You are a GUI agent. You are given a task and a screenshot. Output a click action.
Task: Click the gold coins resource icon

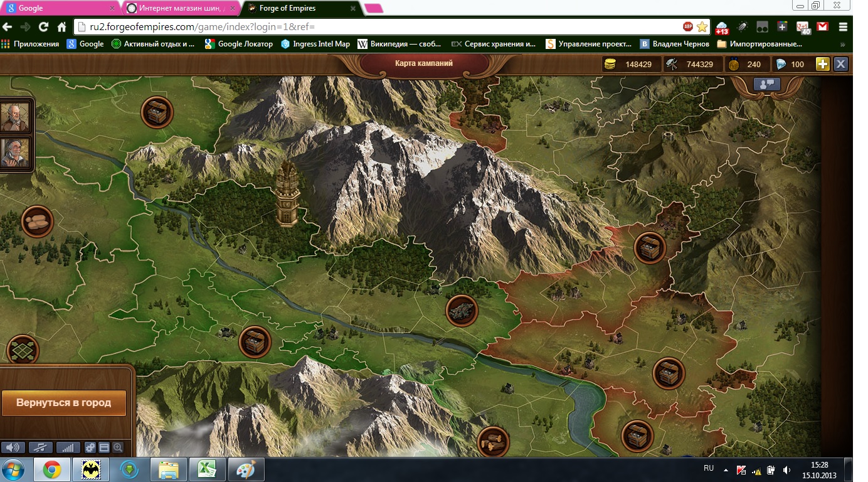[610, 64]
